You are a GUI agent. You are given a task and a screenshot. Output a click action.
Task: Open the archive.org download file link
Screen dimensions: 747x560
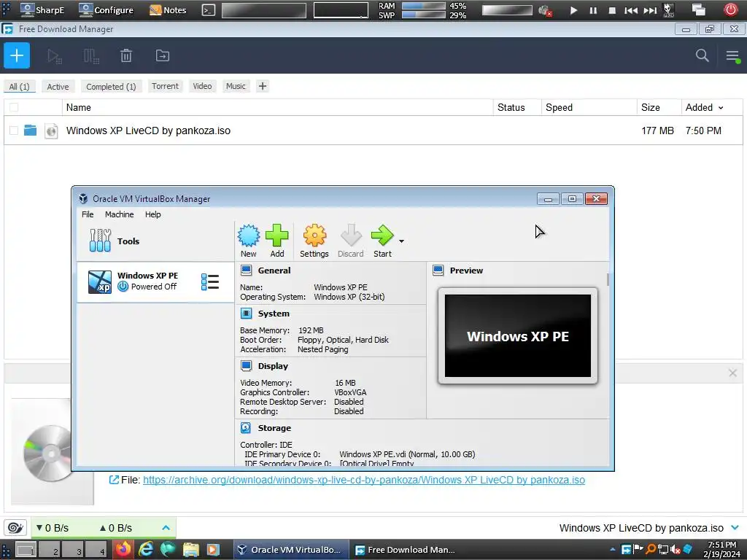364,480
